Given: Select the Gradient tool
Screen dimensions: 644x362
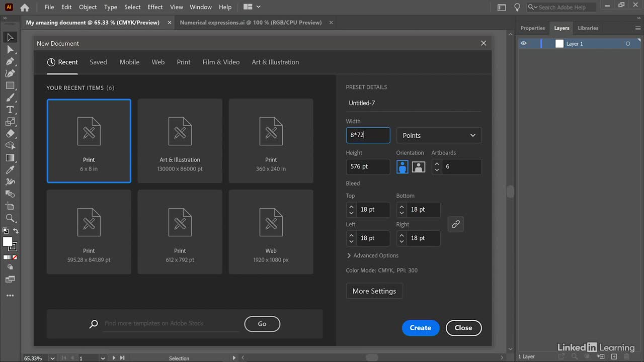Looking at the screenshot, I should (x=10, y=158).
